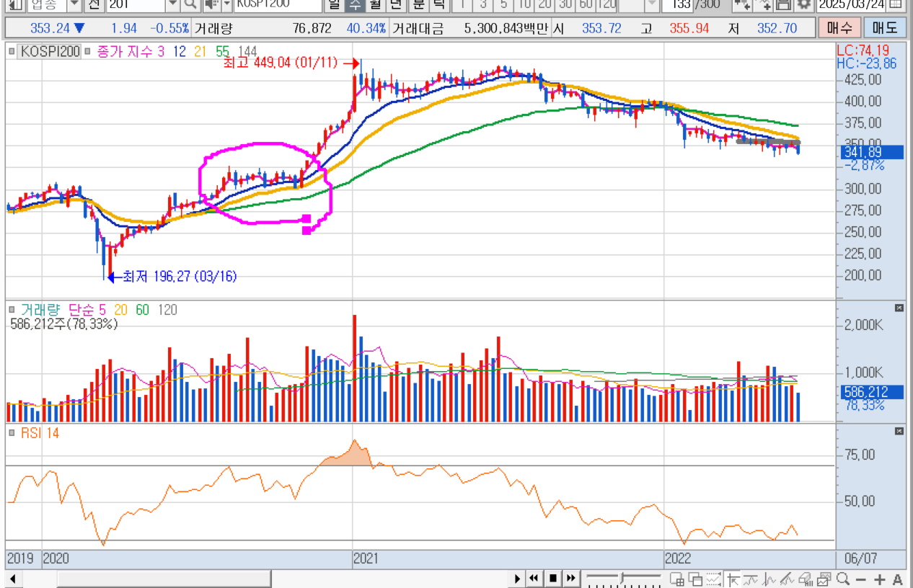Select the daily (일) period button
Image resolution: width=913 pixels, height=588 pixels.
point(333,5)
